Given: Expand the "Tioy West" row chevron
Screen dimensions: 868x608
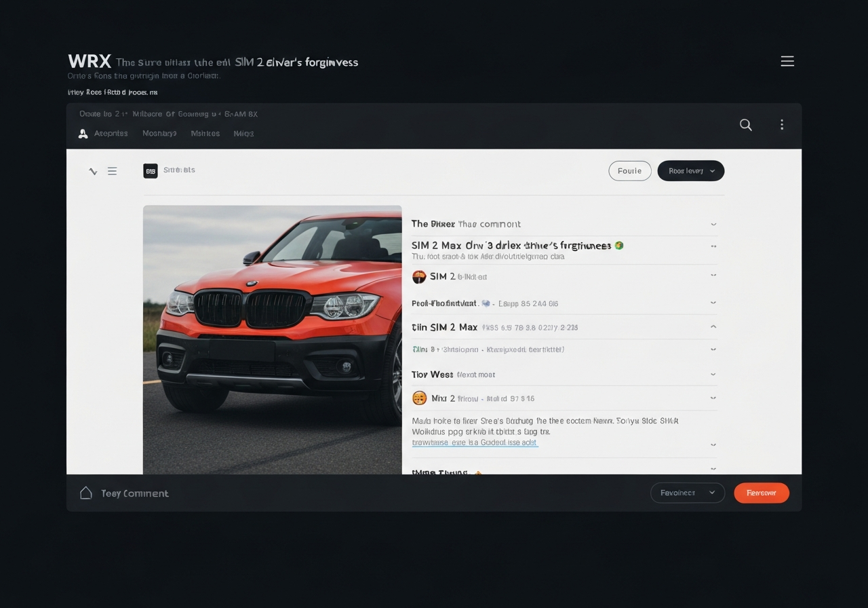Looking at the screenshot, I should pos(713,374).
